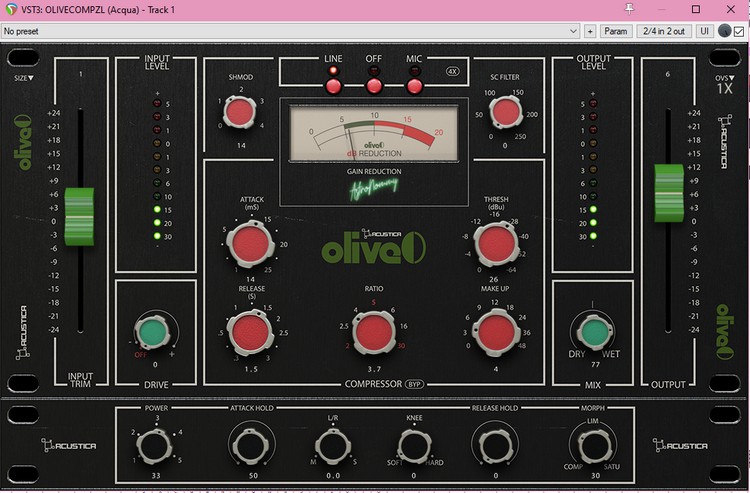Screen dimensions: 750x493
Task: Click the POWER knob
Action: pos(154,446)
